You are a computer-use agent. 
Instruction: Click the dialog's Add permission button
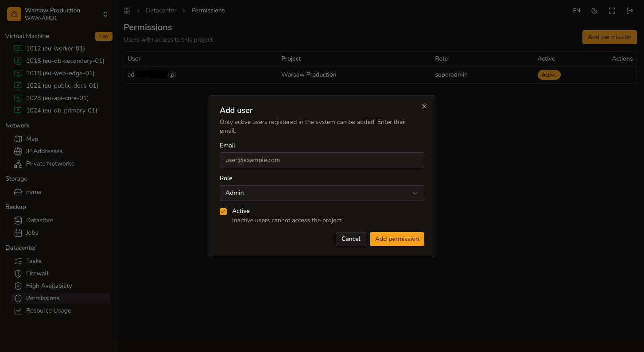(x=397, y=239)
